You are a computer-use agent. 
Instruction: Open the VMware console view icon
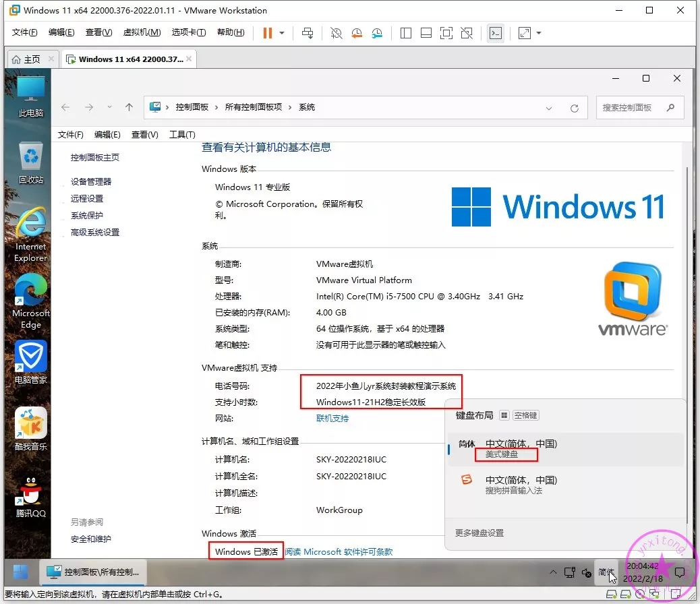496,33
